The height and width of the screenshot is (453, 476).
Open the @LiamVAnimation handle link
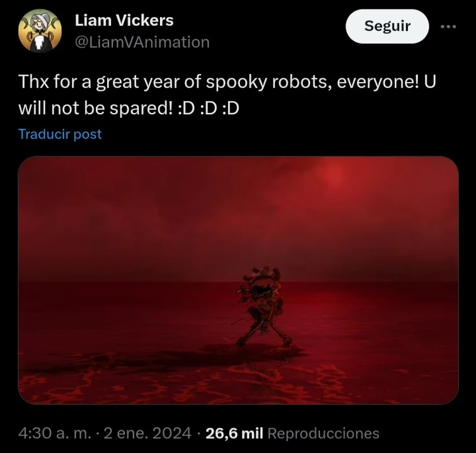[142, 42]
